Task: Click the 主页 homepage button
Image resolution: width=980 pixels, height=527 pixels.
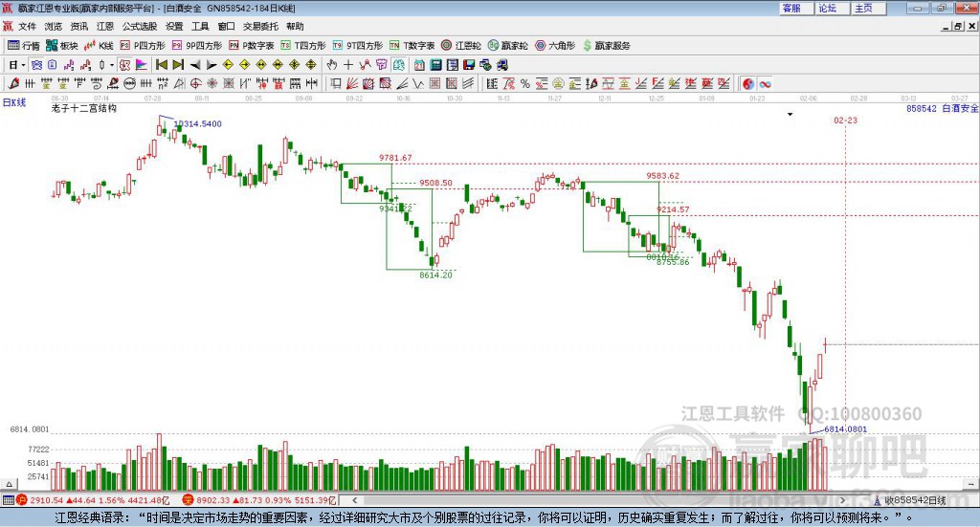Action: (869, 8)
